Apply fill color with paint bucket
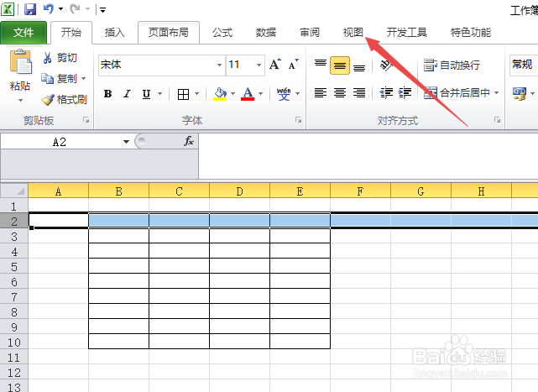This screenshot has width=538, height=392. tap(220, 93)
